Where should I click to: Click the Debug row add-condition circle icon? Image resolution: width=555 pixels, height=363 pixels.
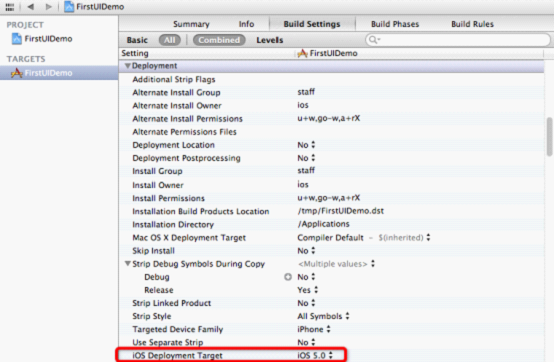pyautogui.click(x=288, y=277)
